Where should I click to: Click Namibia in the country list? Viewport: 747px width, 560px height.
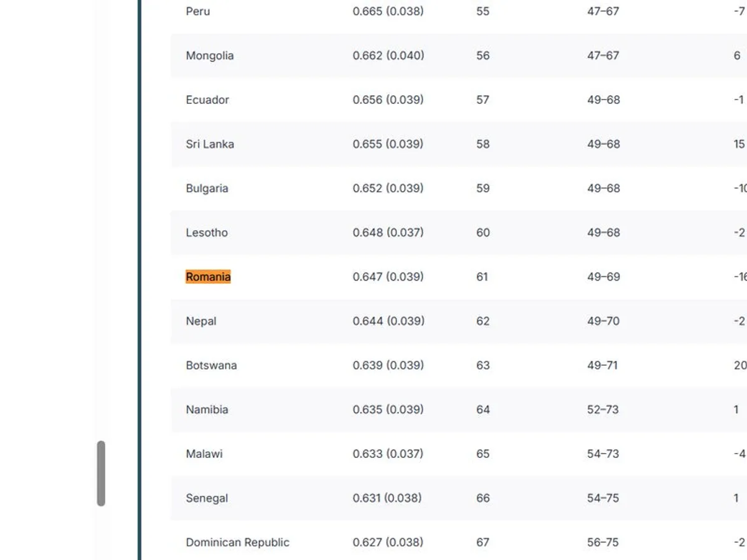pos(207,409)
